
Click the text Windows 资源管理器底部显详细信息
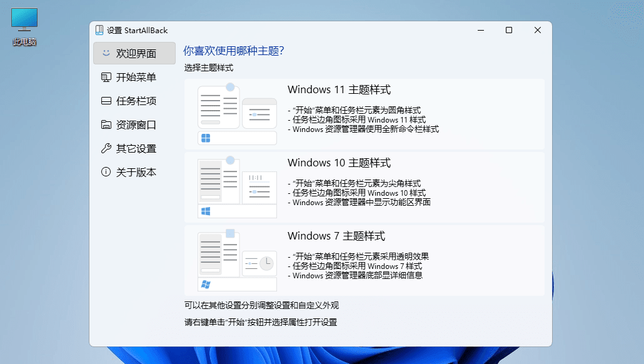tap(357, 275)
